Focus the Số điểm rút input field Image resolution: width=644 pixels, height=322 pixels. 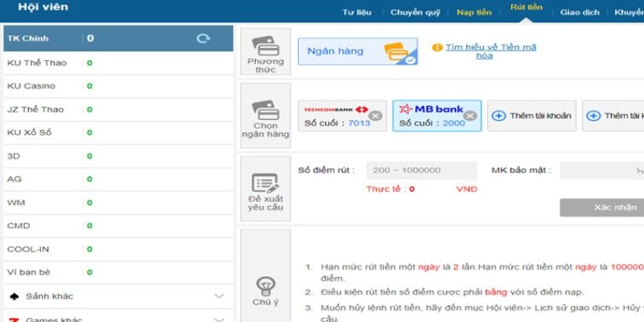point(421,170)
